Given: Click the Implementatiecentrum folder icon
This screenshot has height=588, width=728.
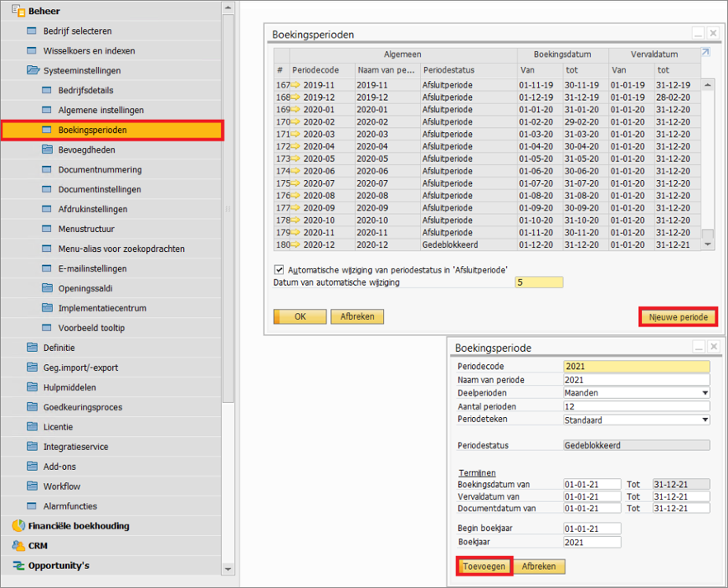Looking at the screenshot, I should tap(47, 308).
